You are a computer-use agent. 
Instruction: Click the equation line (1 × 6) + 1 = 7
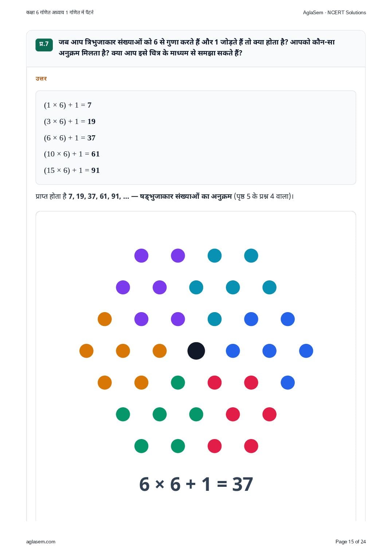coord(68,105)
